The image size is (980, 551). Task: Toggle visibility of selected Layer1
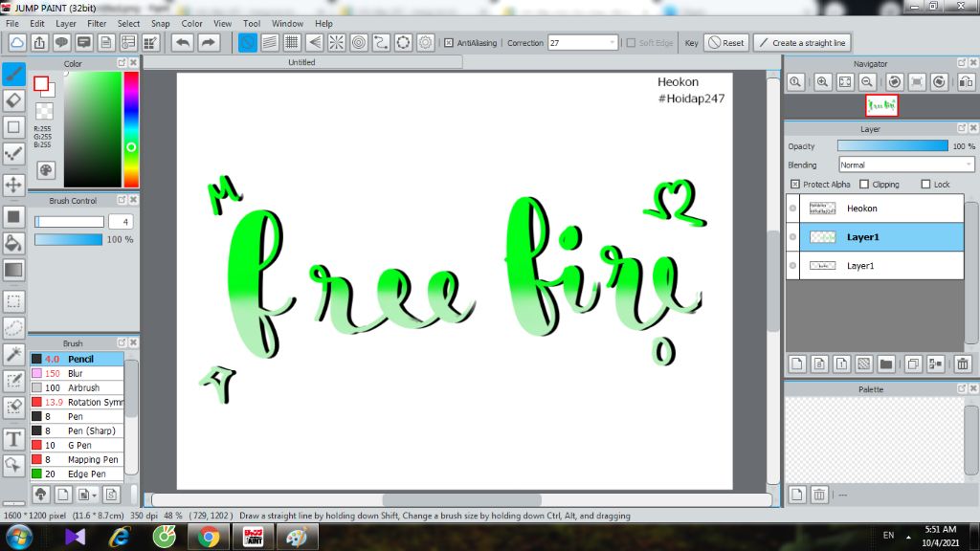tap(792, 237)
